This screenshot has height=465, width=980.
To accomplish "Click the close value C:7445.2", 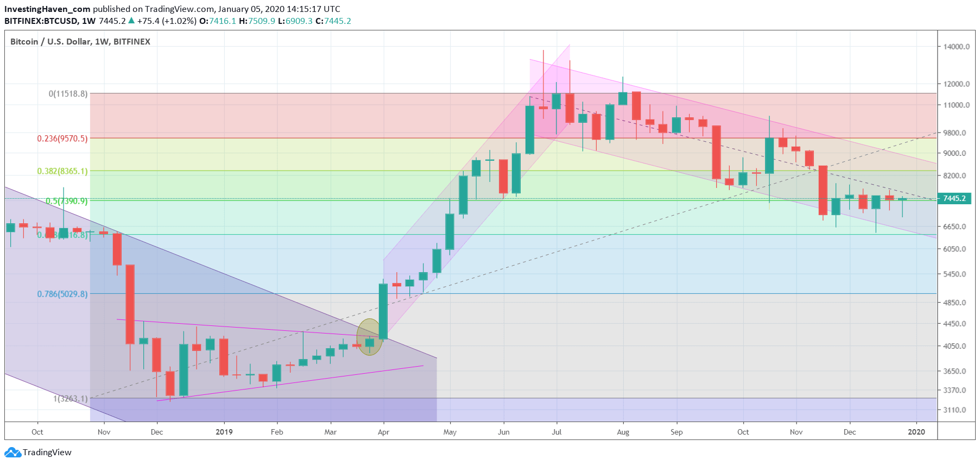I will [333, 21].
